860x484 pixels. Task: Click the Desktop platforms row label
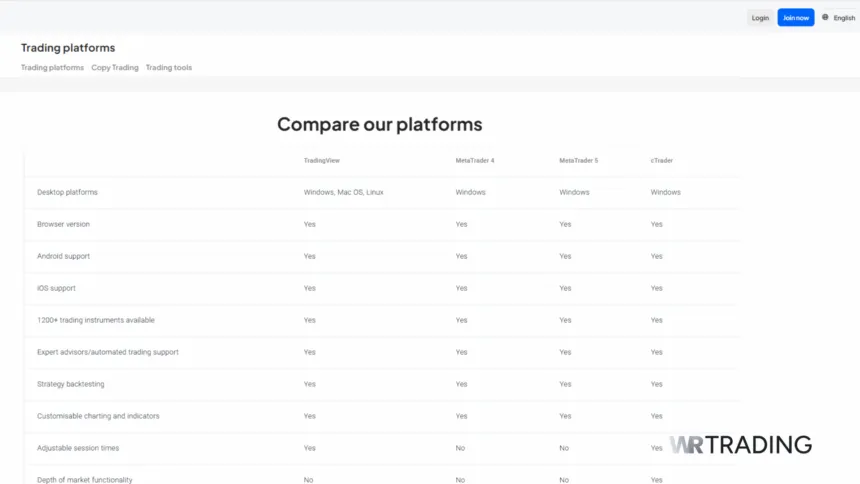[67, 193]
